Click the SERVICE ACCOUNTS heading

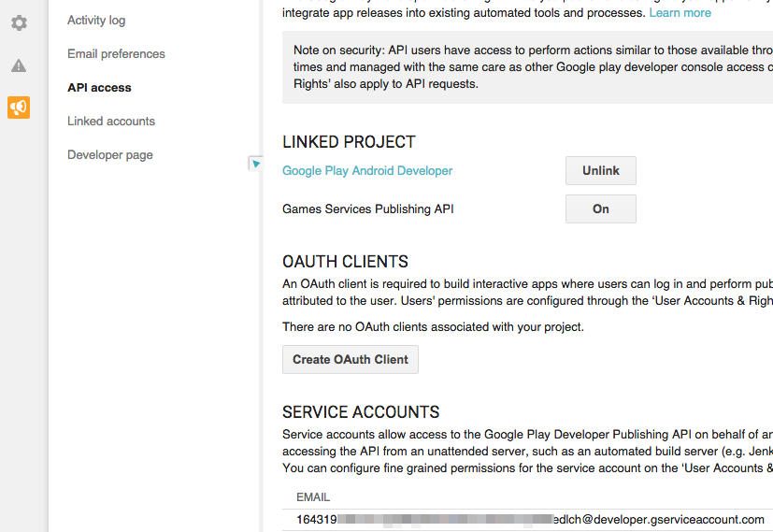coord(361,412)
